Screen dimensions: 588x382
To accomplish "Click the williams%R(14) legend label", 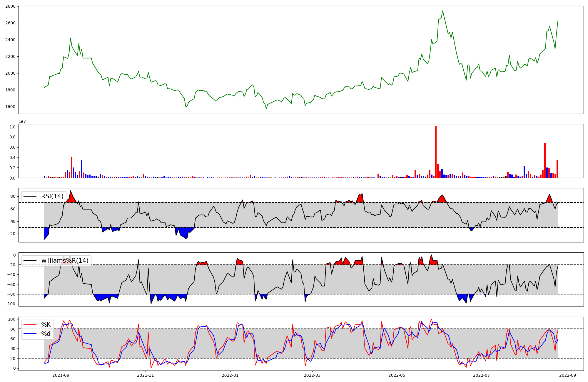I will click(x=65, y=261).
